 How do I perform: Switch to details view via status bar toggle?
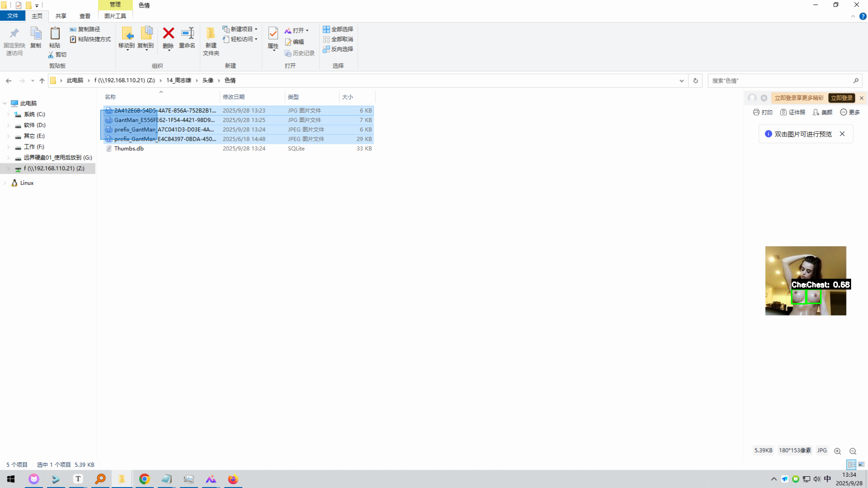tap(851, 465)
